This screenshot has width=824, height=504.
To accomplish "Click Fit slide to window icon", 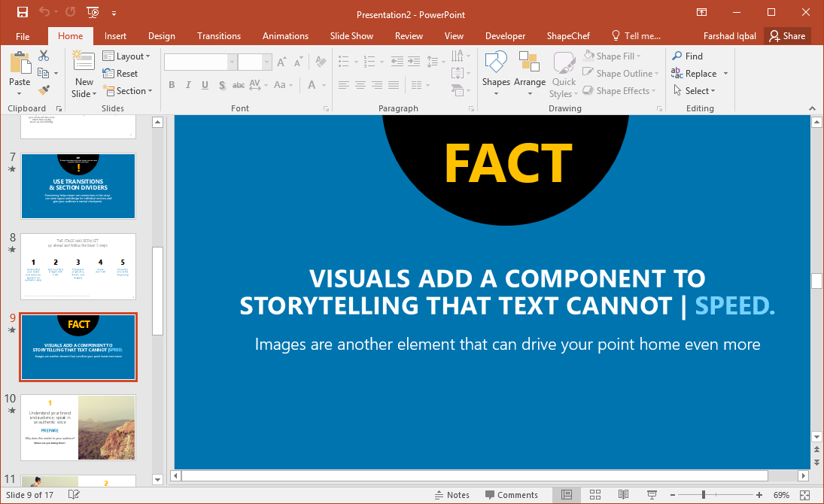I will point(805,495).
